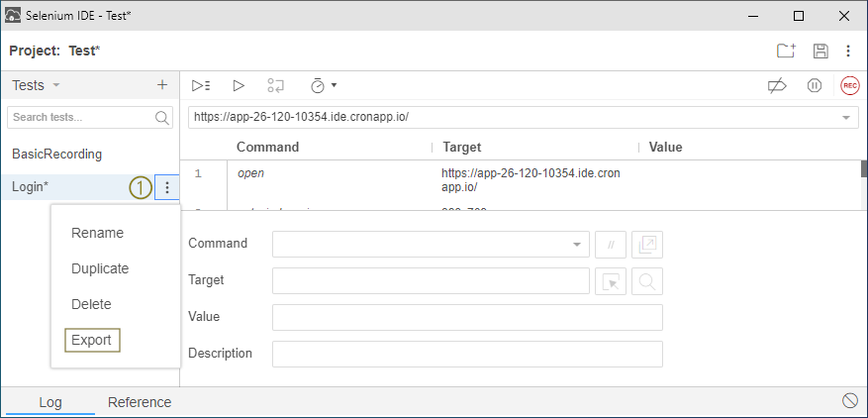
Task: Open project options kebab menu
Action: point(848,51)
